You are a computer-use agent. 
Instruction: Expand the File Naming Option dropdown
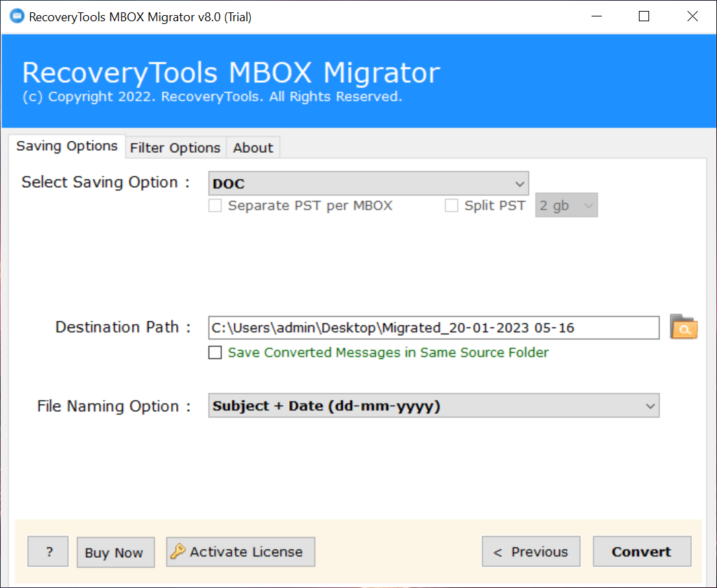(x=433, y=406)
